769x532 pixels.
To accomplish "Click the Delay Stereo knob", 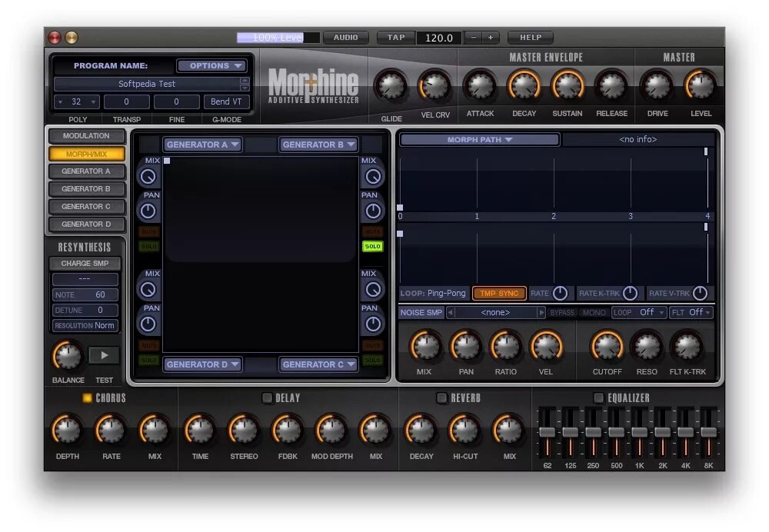I will click(x=244, y=430).
